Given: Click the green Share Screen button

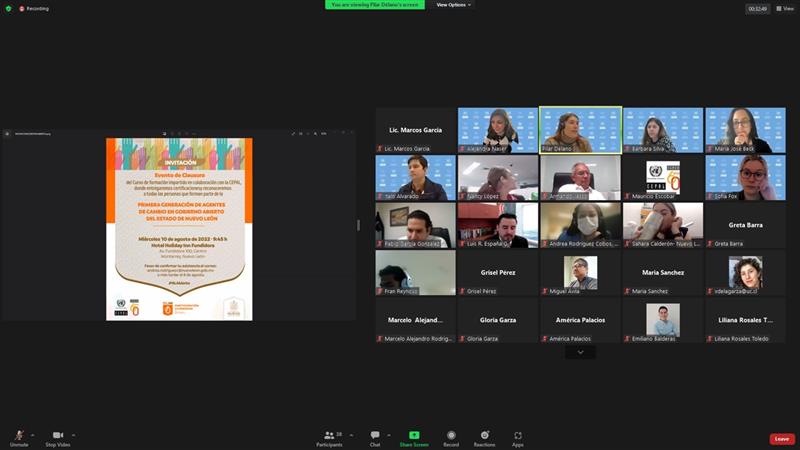Looking at the screenshot, I should click(414, 438).
